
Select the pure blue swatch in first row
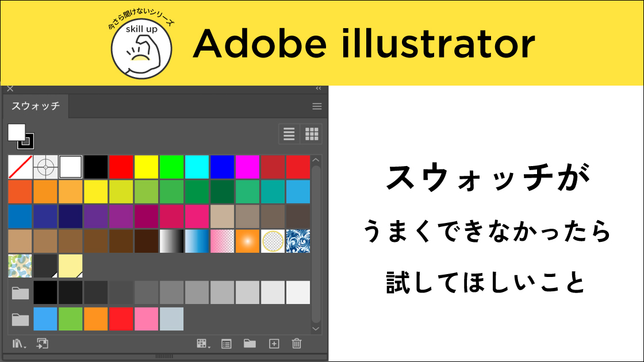(222, 167)
